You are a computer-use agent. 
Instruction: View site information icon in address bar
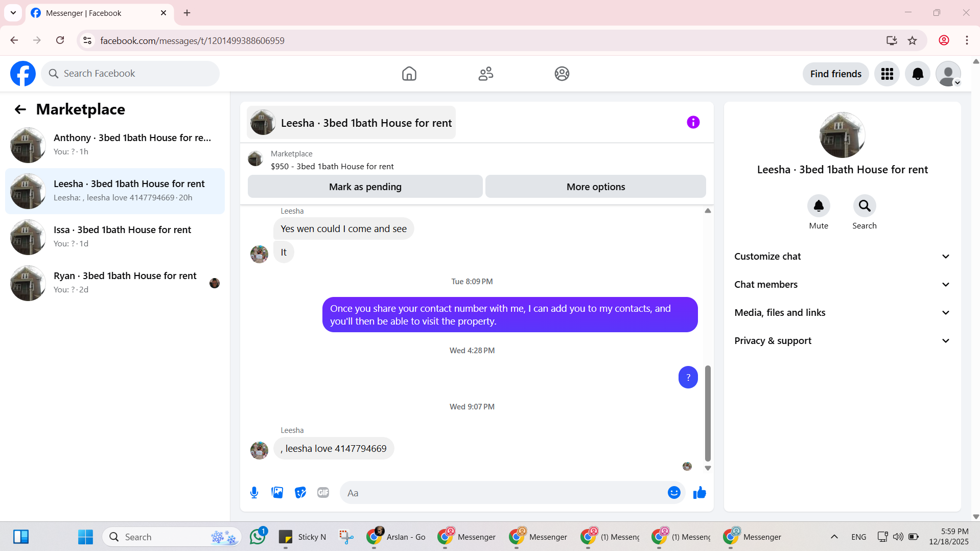click(x=87, y=40)
